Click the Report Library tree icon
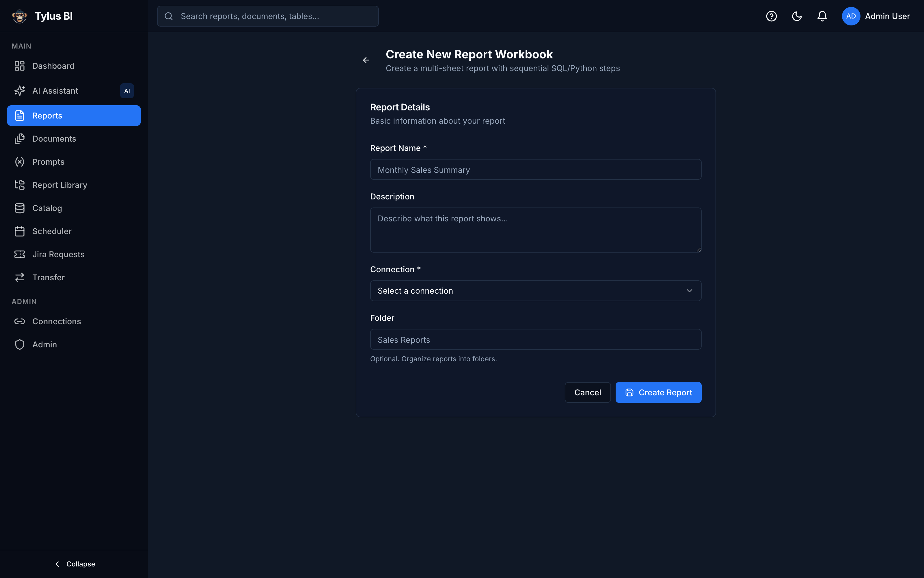The image size is (924, 578). (19, 185)
